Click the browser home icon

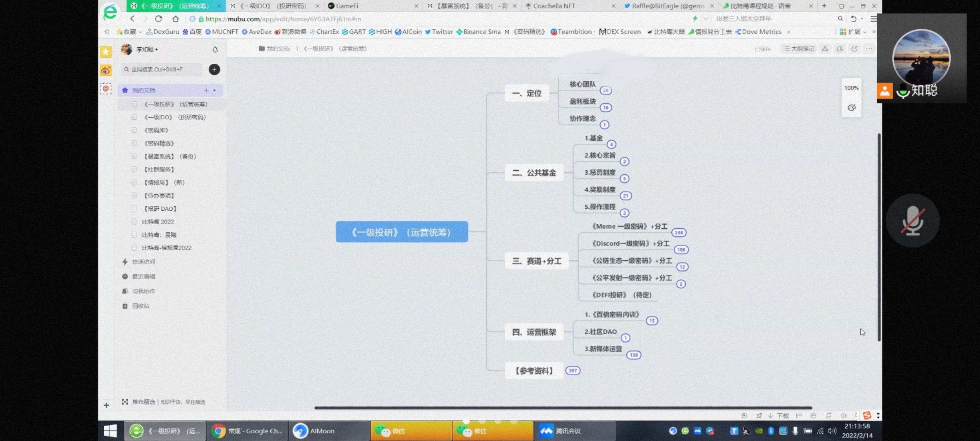click(x=176, y=19)
